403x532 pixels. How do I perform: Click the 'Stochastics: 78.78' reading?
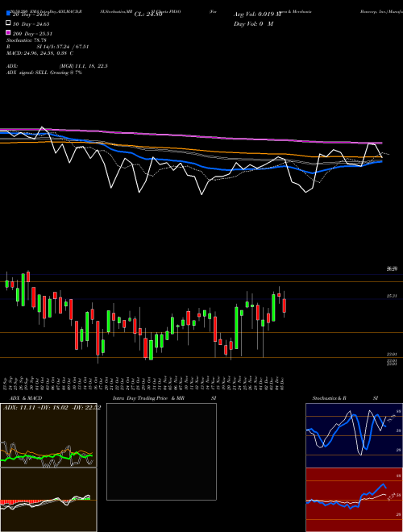tap(27, 40)
